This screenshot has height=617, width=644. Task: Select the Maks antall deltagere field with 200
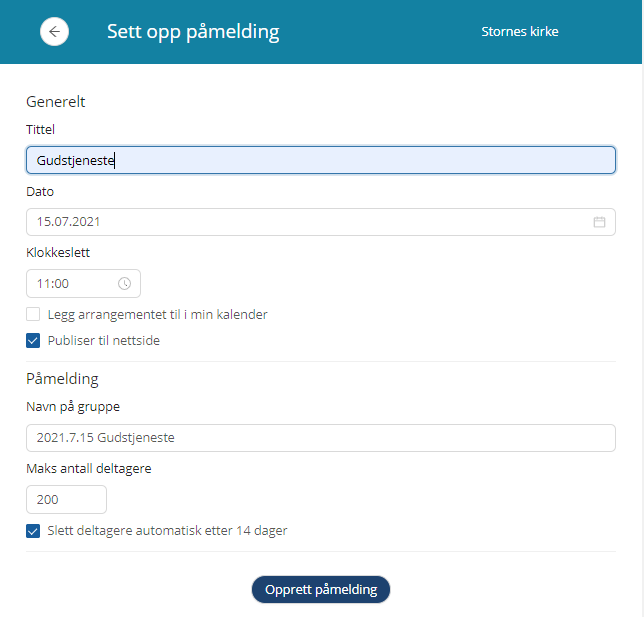pos(67,500)
